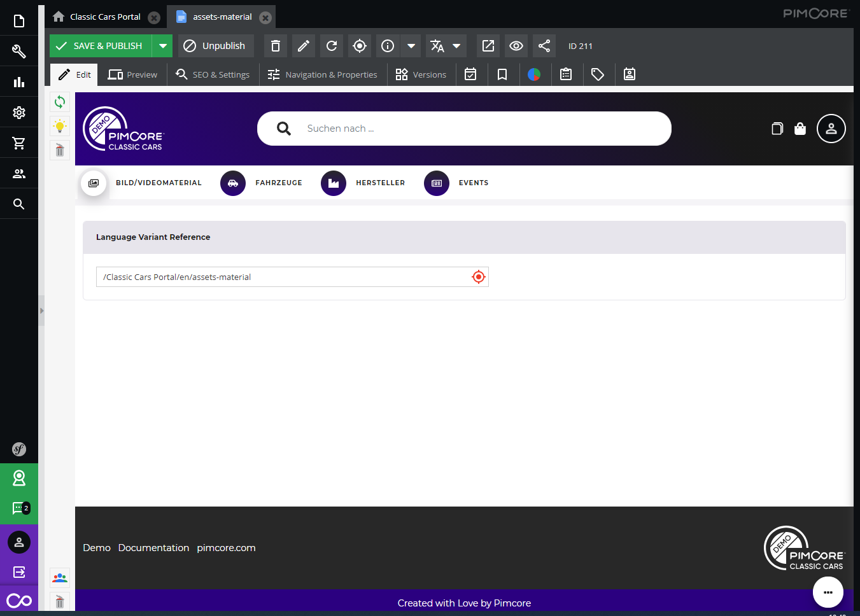The image size is (860, 616).
Task: Click the pimcore.com footer link
Action: coord(226,548)
